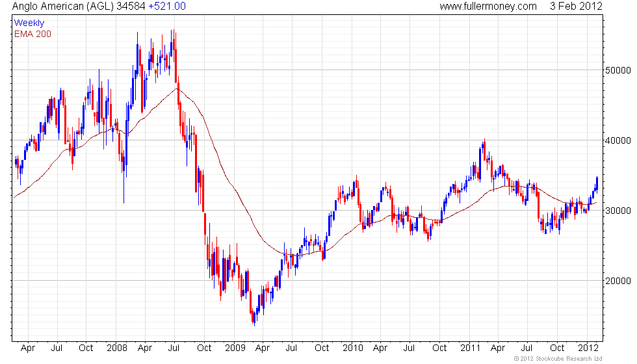Click the '2009' x-axis label
Viewport: 637px width, 364px height.
click(235, 348)
